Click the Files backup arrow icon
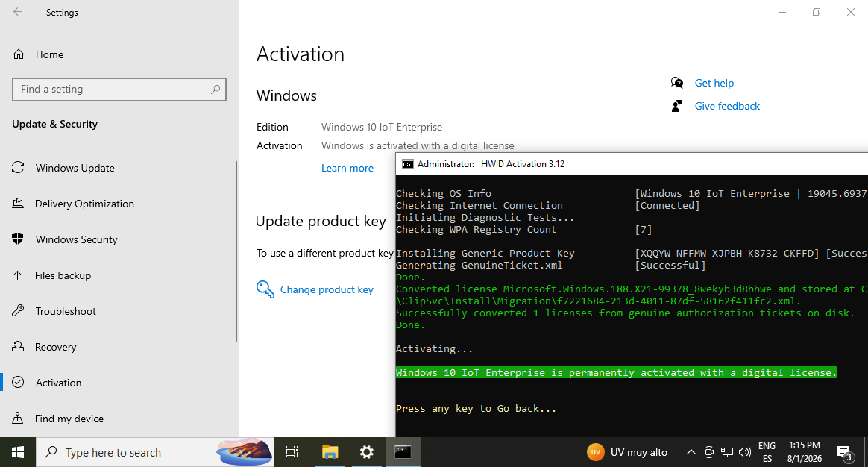 click(x=18, y=275)
